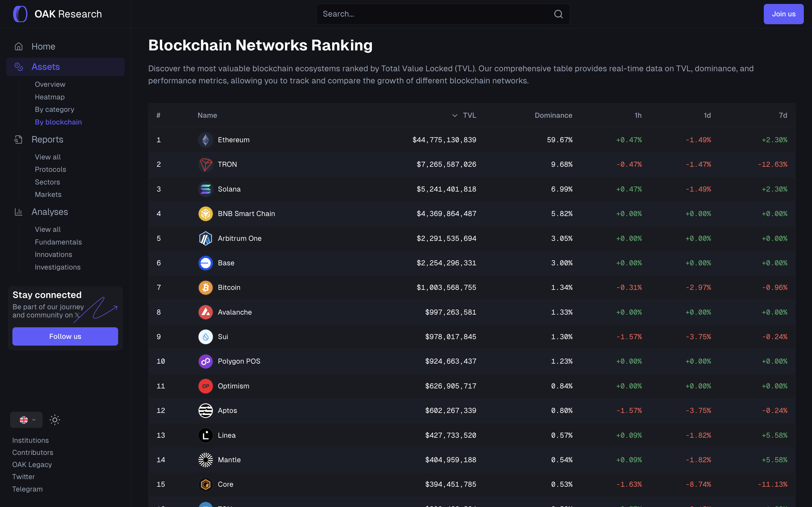Image resolution: width=812 pixels, height=507 pixels.
Task: Select By category in Assets menu
Action: pos(54,109)
